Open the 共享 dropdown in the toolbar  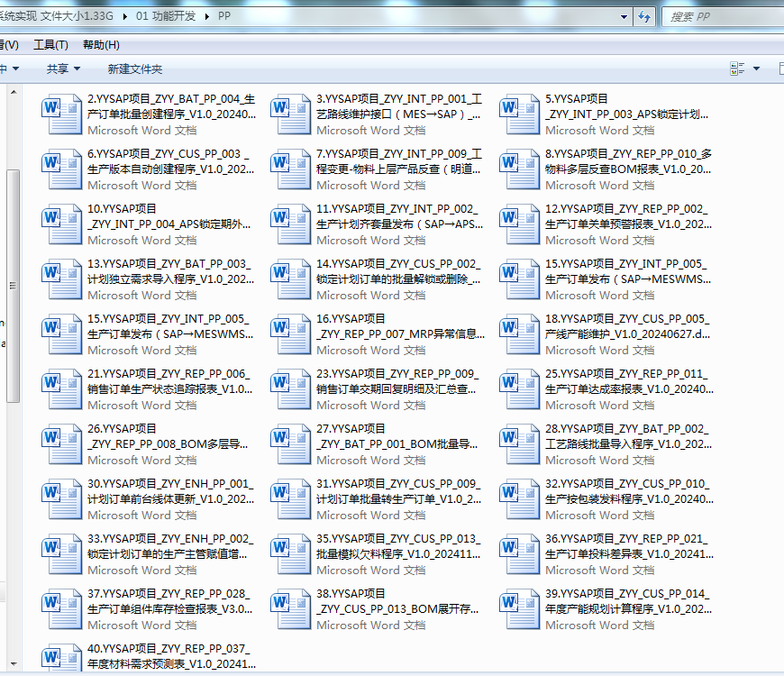[x=63, y=69]
